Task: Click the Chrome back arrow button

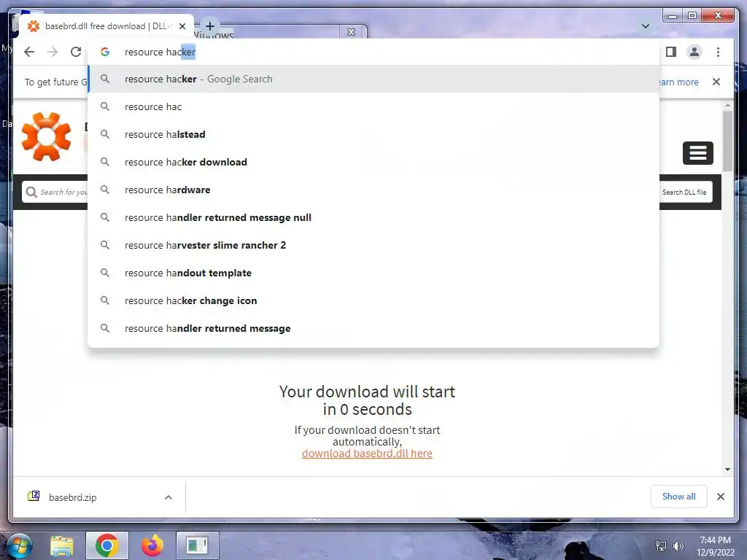Action: 29,52
